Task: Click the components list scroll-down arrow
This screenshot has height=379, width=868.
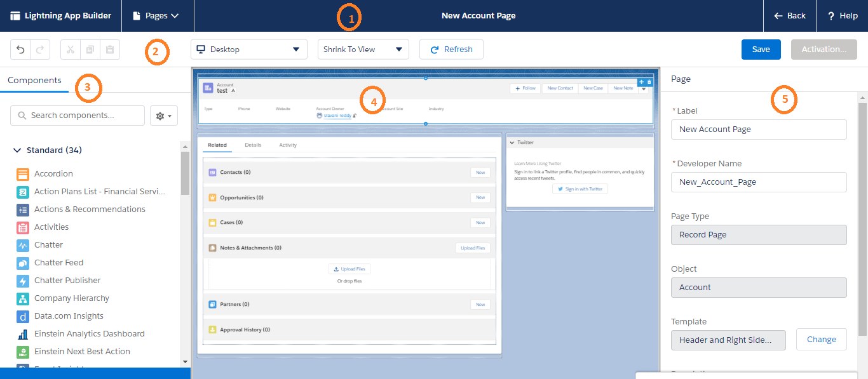Action: click(185, 362)
